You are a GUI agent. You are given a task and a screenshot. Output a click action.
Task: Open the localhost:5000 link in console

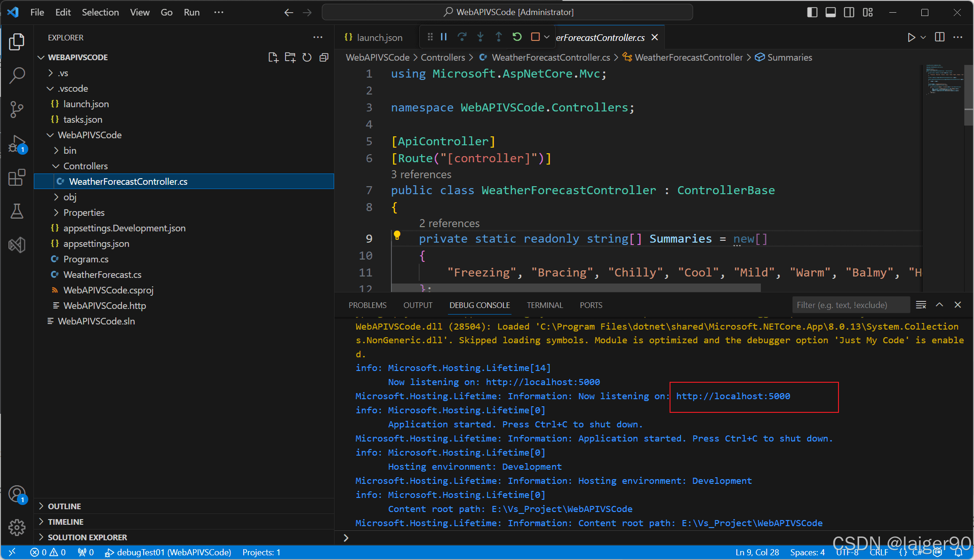tap(733, 396)
